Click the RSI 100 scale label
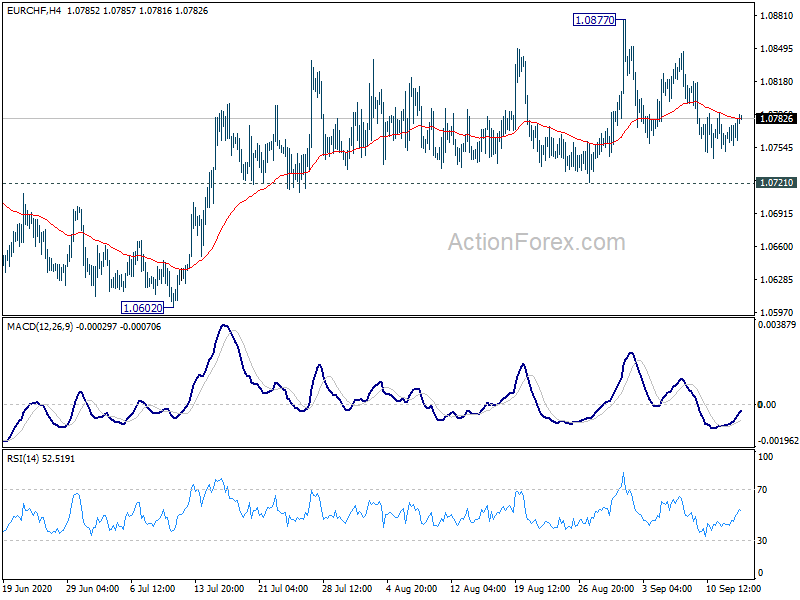This screenshot has width=800, height=600. click(766, 457)
